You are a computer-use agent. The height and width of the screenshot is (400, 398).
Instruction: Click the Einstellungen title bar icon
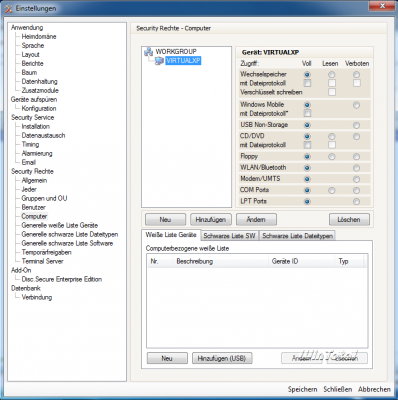click(9, 8)
